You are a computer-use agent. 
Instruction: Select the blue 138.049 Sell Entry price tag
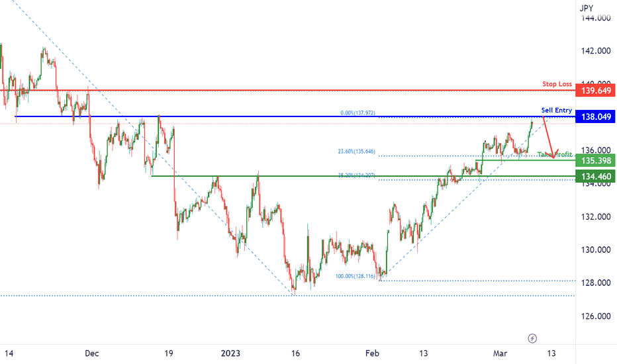click(595, 116)
